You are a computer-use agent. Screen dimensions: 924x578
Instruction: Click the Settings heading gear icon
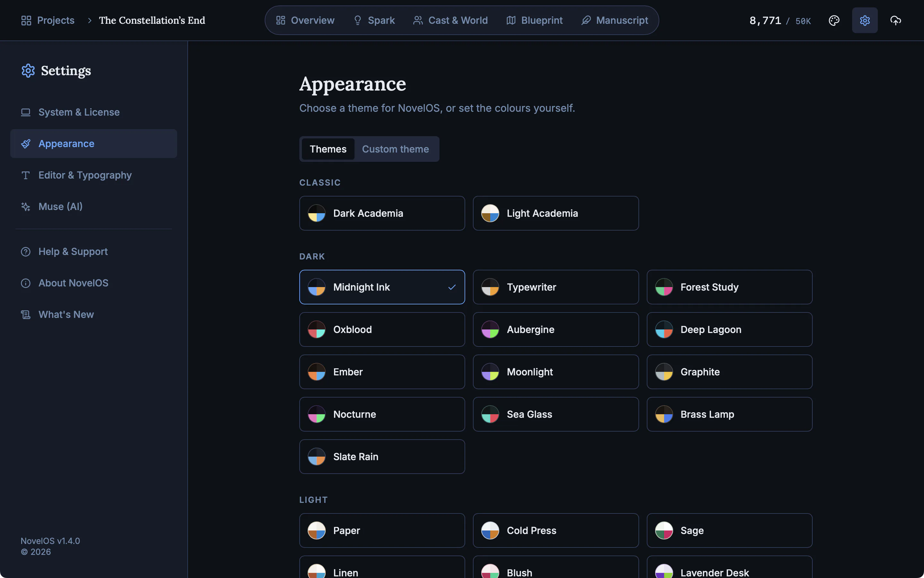(x=28, y=71)
